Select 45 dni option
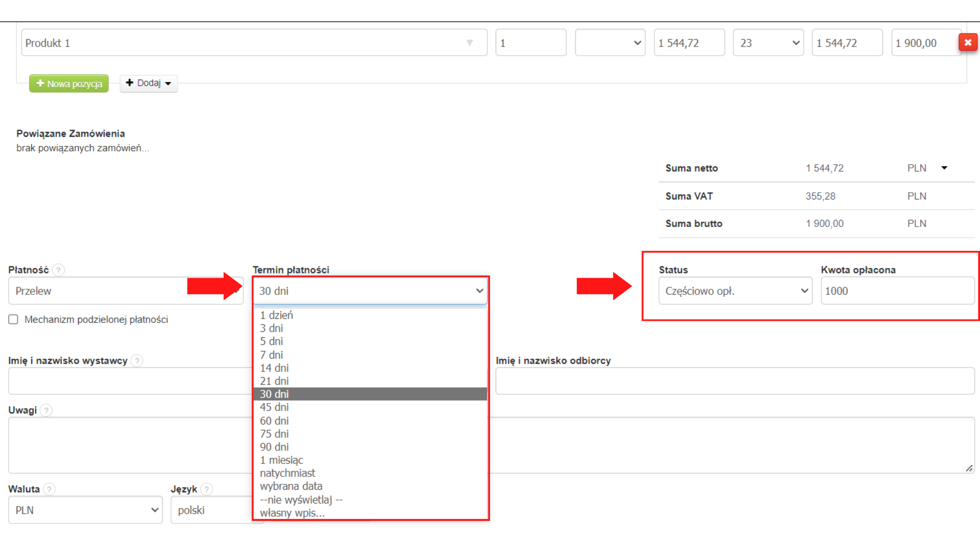Image resolution: width=980 pixels, height=551 pixels. tap(371, 407)
